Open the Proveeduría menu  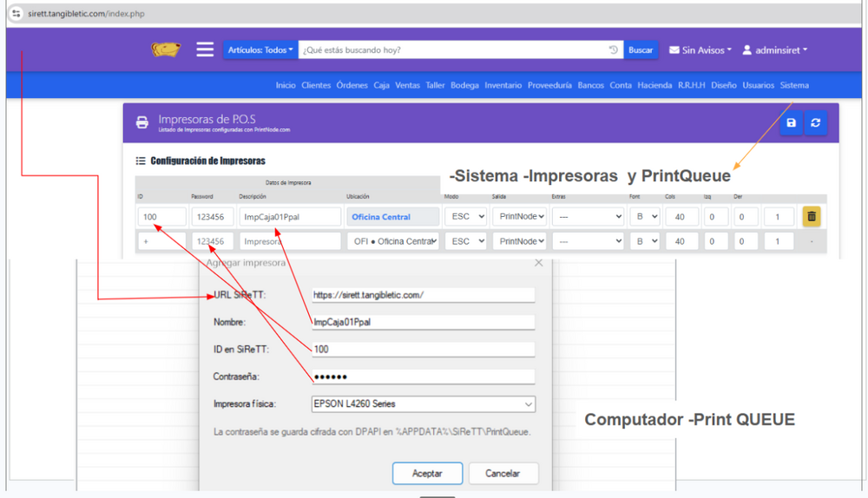point(549,85)
